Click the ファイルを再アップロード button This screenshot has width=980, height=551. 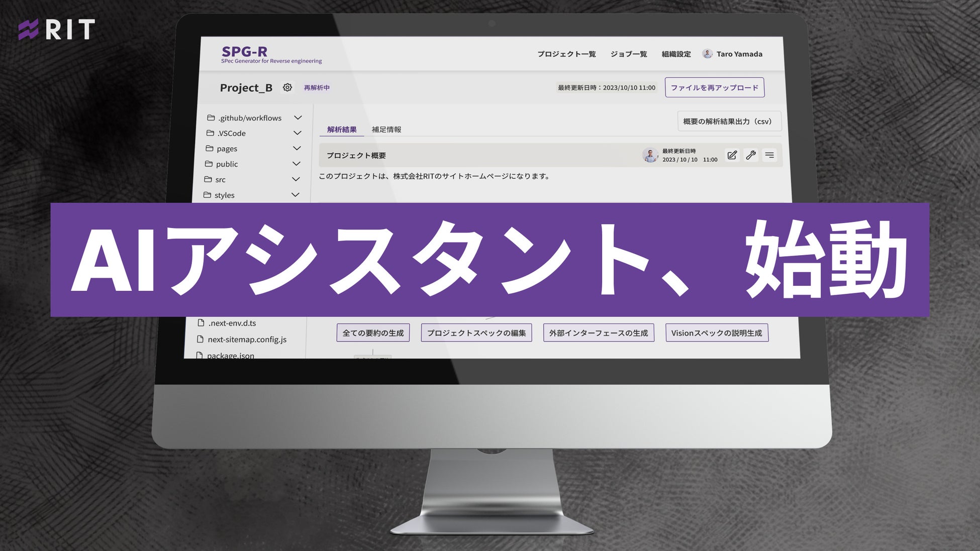(x=714, y=87)
